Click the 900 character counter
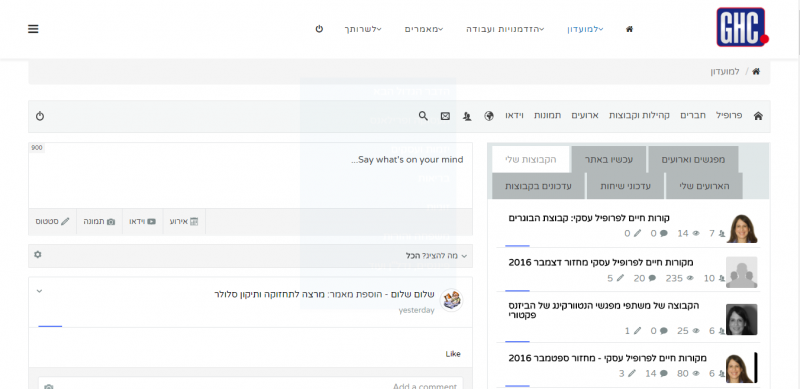This screenshot has width=800, height=389. 37,148
